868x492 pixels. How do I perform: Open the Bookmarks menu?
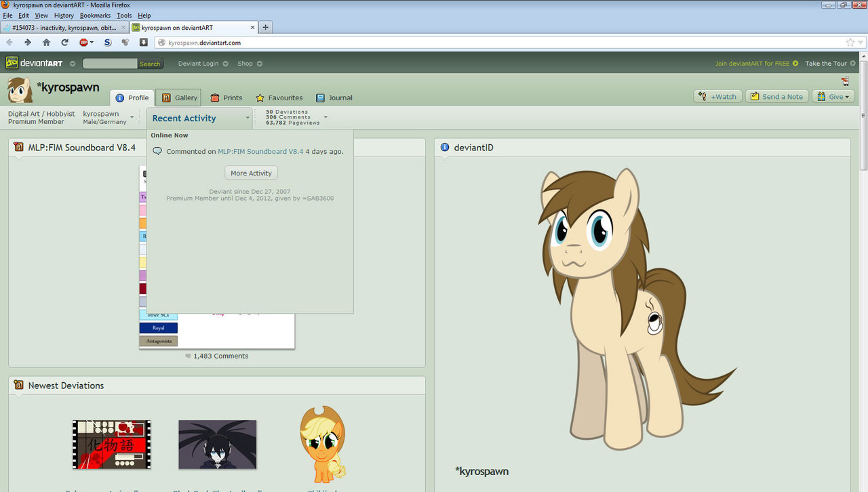point(95,15)
